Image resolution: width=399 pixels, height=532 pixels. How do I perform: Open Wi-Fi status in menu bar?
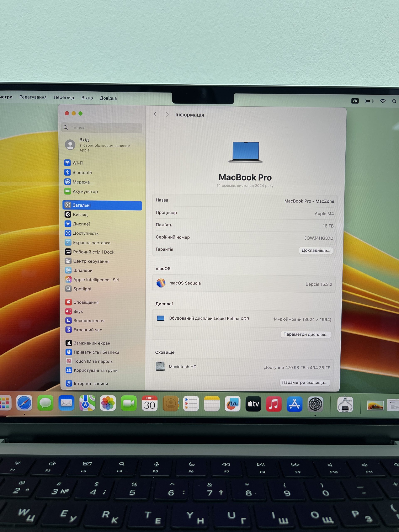383,101
